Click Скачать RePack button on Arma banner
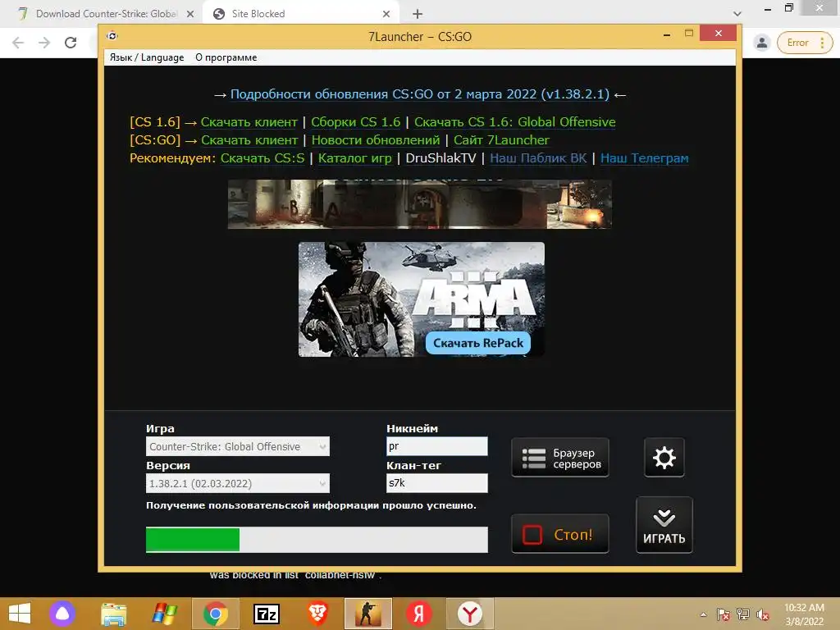This screenshot has height=630, width=840. 478,344
